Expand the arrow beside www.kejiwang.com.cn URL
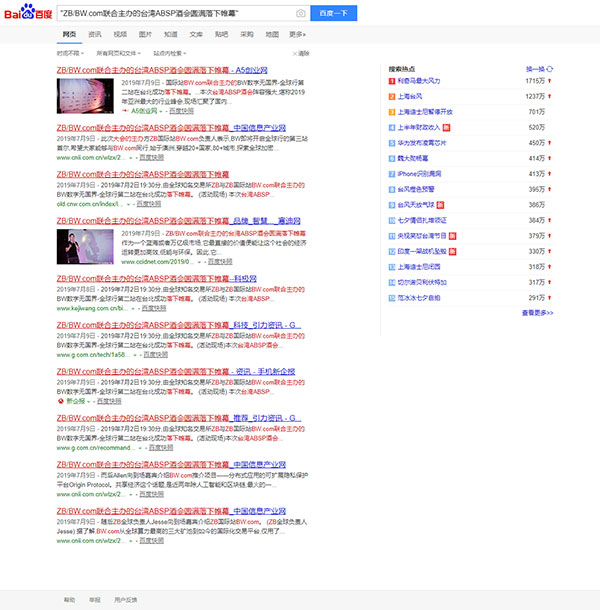This screenshot has width=600, height=610. click(133, 309)
